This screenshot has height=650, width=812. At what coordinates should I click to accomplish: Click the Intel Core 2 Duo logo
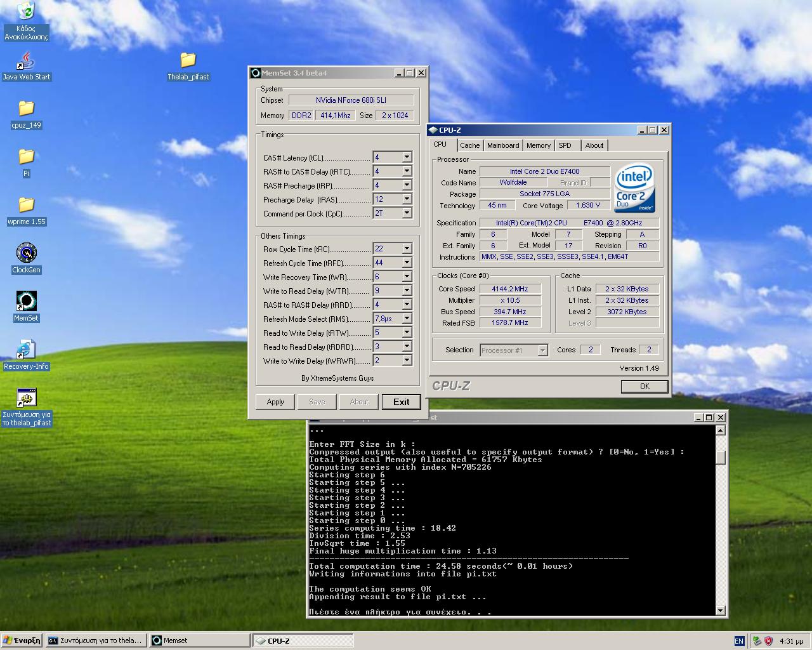tap(634, 189)
